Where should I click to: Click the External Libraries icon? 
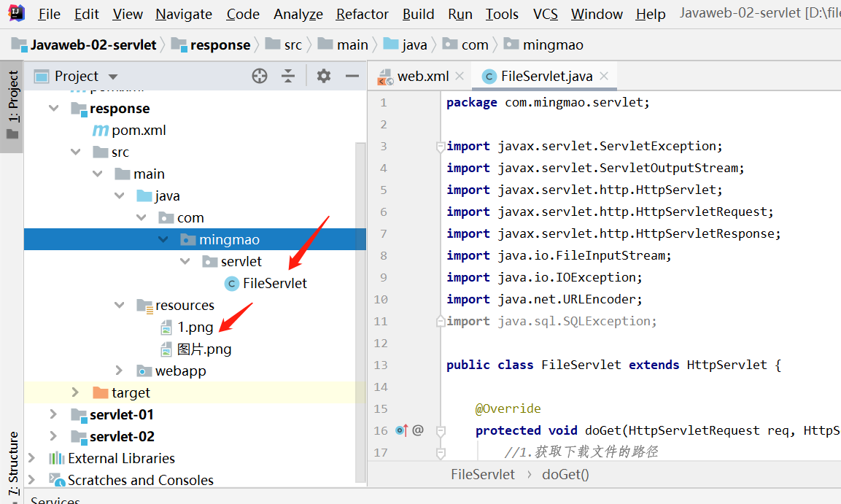pyautogui.click(x=56, y=459)
